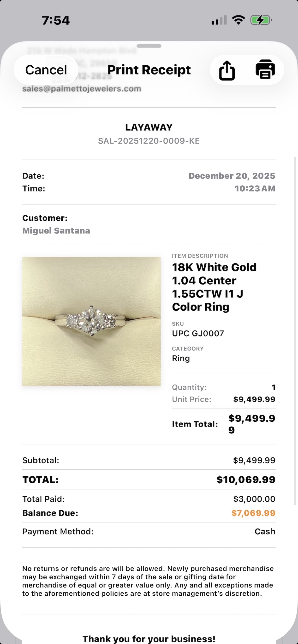Open the diamond ring photo
298x644 pixels.
point(91,321)
